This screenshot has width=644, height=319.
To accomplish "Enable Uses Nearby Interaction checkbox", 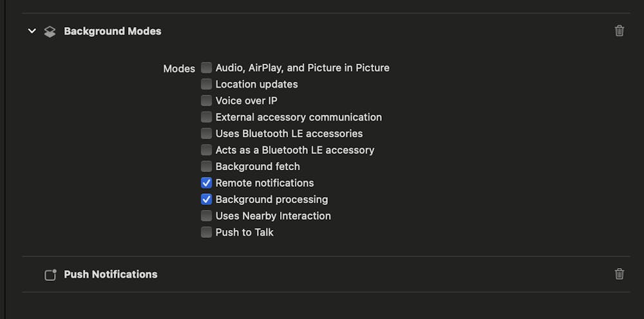I will [206, 215].
